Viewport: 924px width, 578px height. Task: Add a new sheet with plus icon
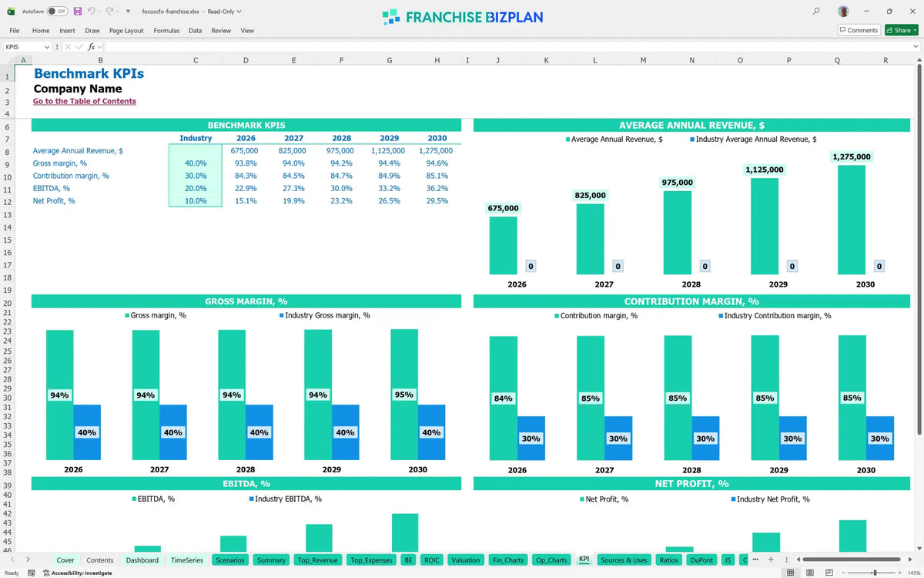pos(771,560)
